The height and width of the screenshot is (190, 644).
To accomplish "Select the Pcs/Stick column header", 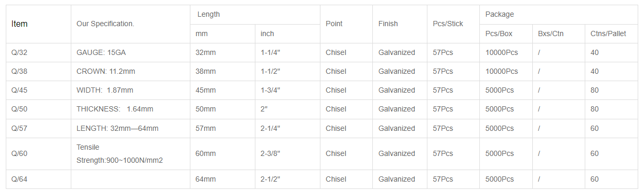I will [453, 24].
